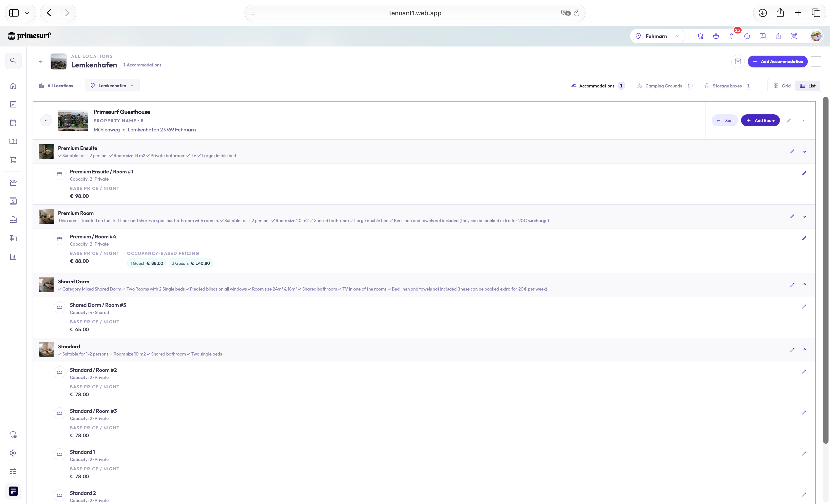This screenshot has height=504, width=830.
Task: Open the settings gear in sidebar
Action: [x=13, y=453]
